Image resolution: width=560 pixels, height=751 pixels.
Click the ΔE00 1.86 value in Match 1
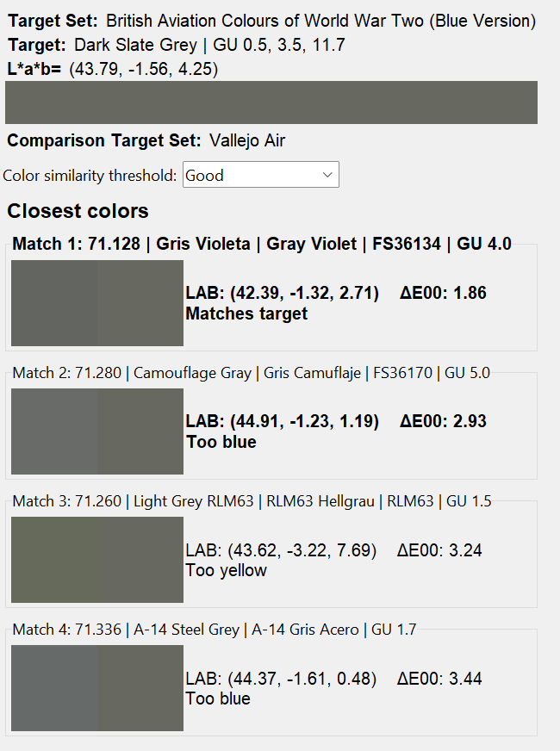click(443, 293)
